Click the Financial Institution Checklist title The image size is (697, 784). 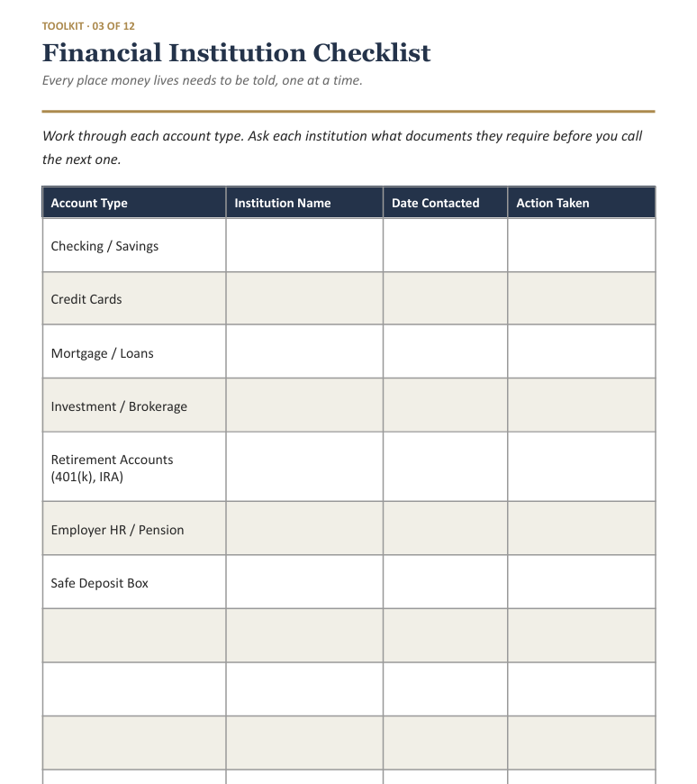236,53
